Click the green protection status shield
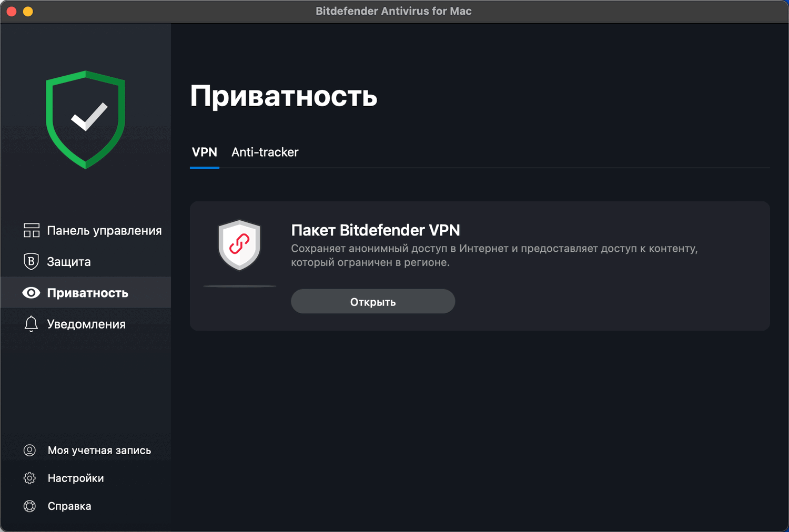This screenshot has height=532, width=789. pyautogui.click(x=85, y=119)
